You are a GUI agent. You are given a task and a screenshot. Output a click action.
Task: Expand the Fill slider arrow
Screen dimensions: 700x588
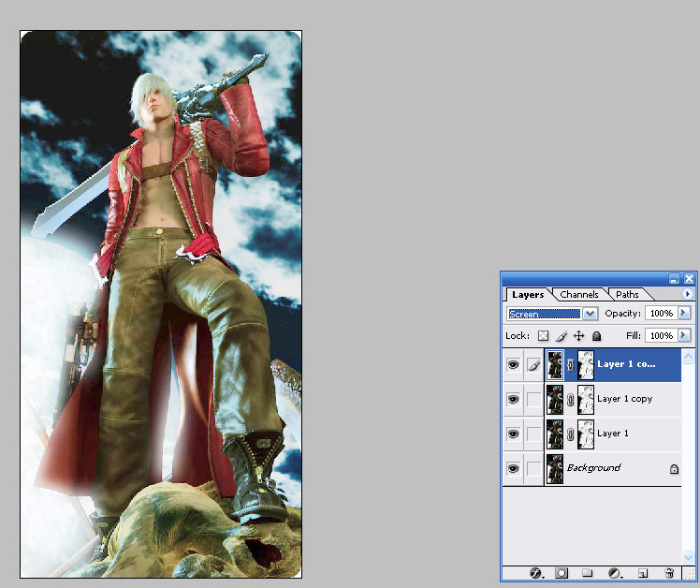pyautogui.click(x=684, y=335)
